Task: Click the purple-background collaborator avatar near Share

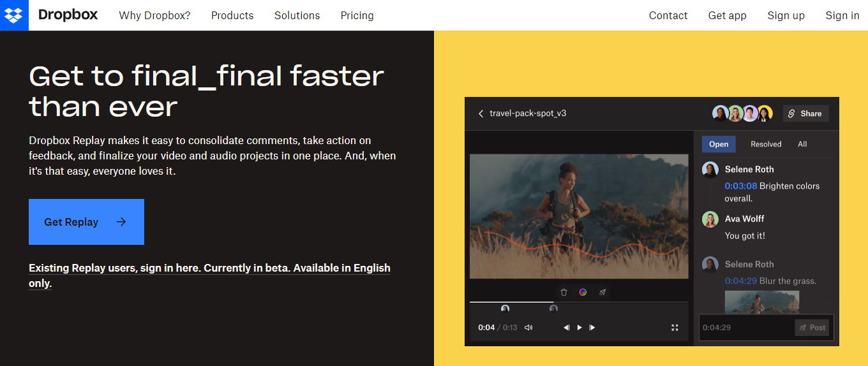Action: [750, 113]
